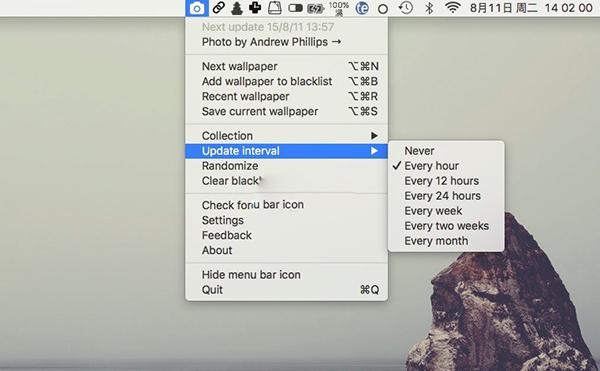Click Add wallpaper to blacklist
Screen dimensions: 600x371
click(x=287, y=81)
